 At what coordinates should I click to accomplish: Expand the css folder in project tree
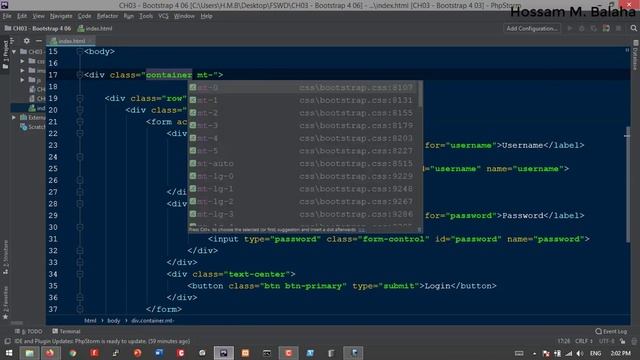pos(22,61)
